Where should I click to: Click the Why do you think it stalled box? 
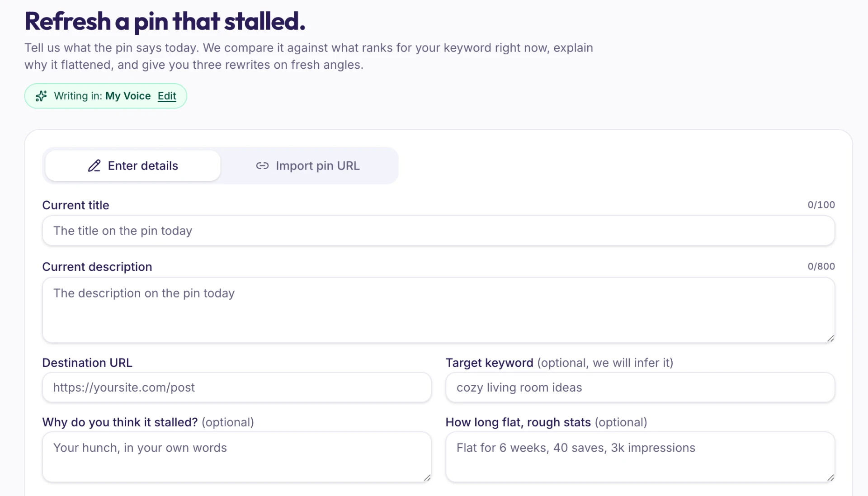pyautogui.click(x=237, y=457)
